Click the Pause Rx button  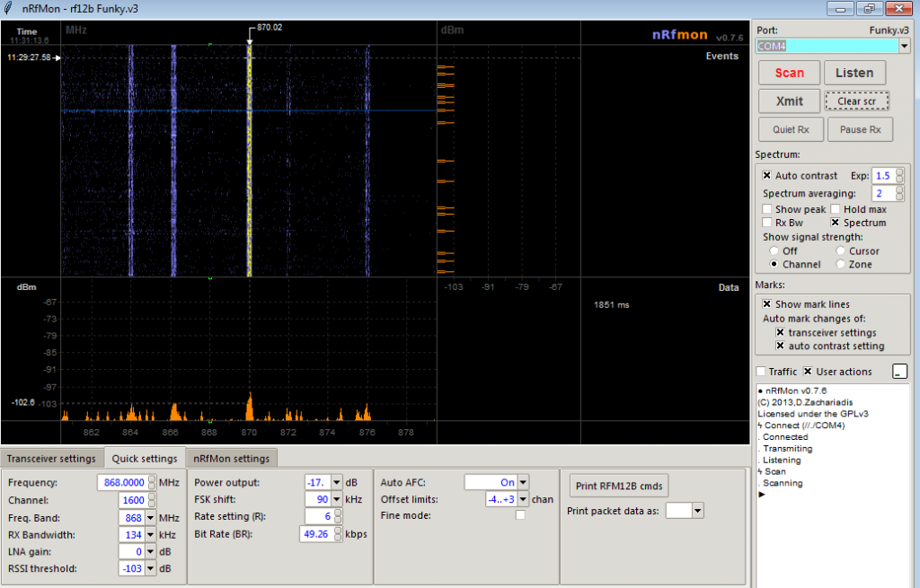coord(860,129)
